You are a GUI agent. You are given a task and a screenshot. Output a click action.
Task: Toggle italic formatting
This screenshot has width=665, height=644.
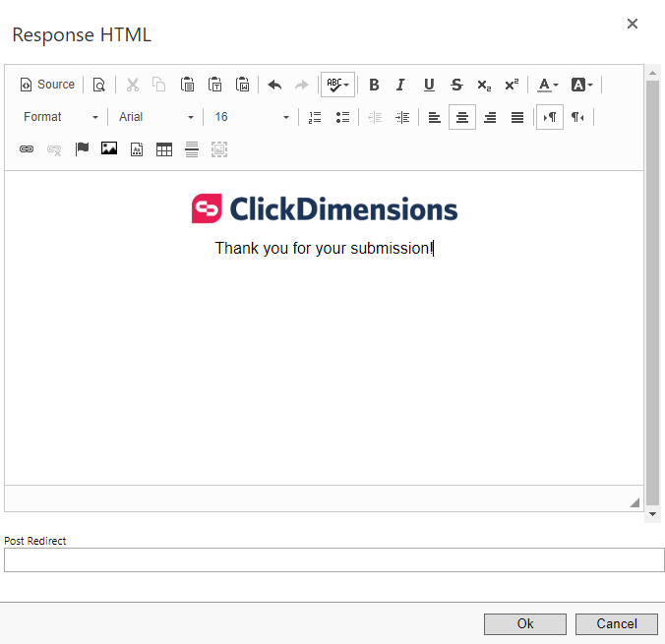[x=400, y=85]
